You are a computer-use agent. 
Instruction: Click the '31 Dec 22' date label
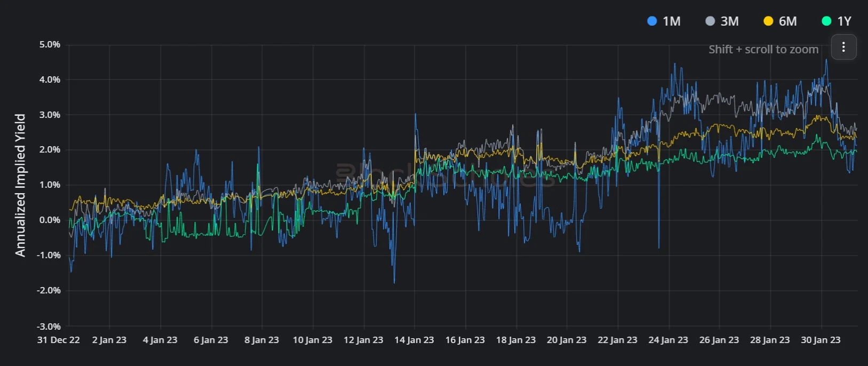[x=59, y=340]
